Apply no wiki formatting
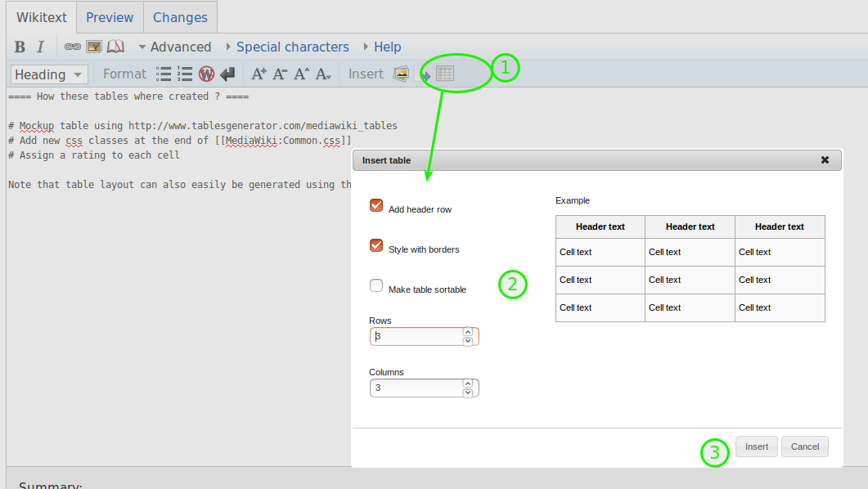This screenshot has height=489, width=868. click(x=206, y=74)
